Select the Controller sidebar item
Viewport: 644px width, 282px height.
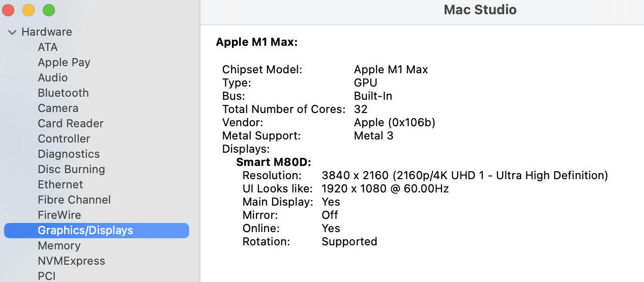64,139
